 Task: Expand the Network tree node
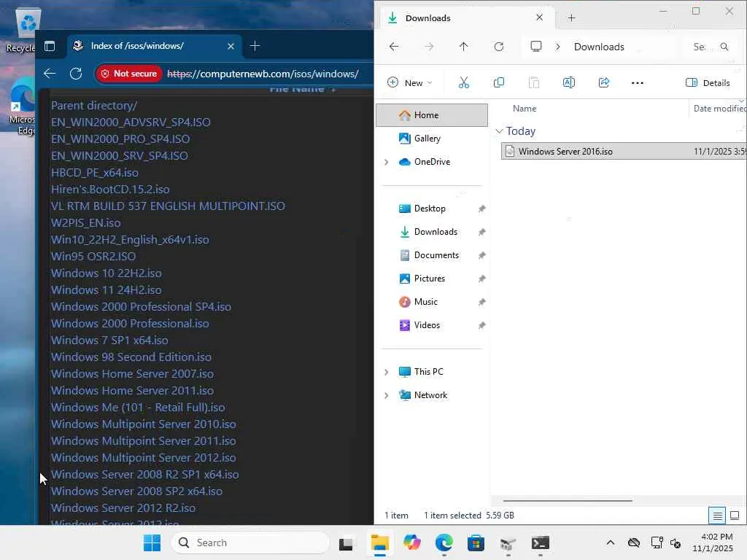(x=387, y=395)
